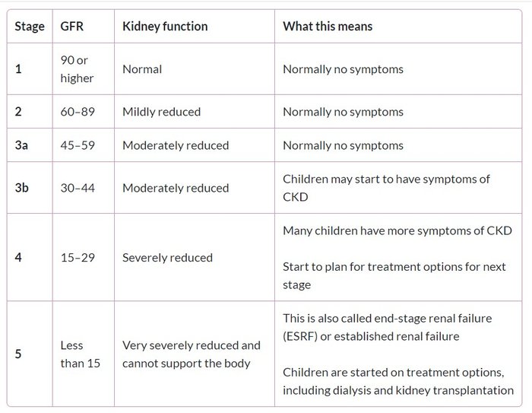Click the "GFR" column header
This screenshot has height=413, width=532.
(71, 27)
